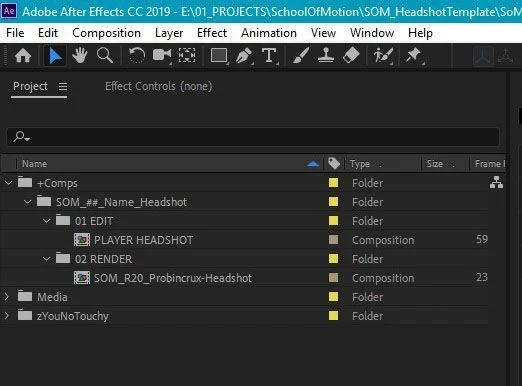
Task: Open the Project panel hamburger menu
Action: 63,87
